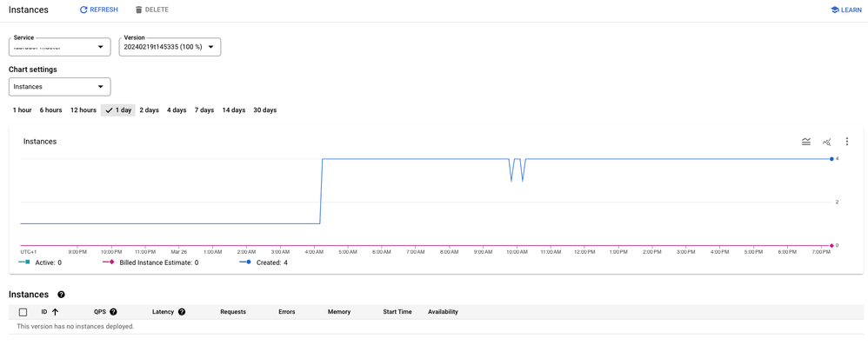Expand the Chart settings Instances dropdown
The height and width of the screenshot is (345, 868).
[x=60, y=87]
